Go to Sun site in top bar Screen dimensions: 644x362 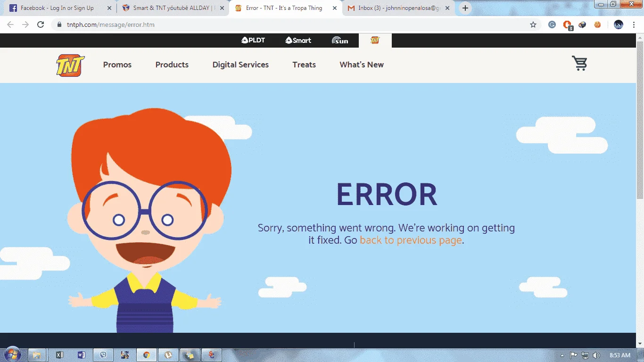pos(340,41)
